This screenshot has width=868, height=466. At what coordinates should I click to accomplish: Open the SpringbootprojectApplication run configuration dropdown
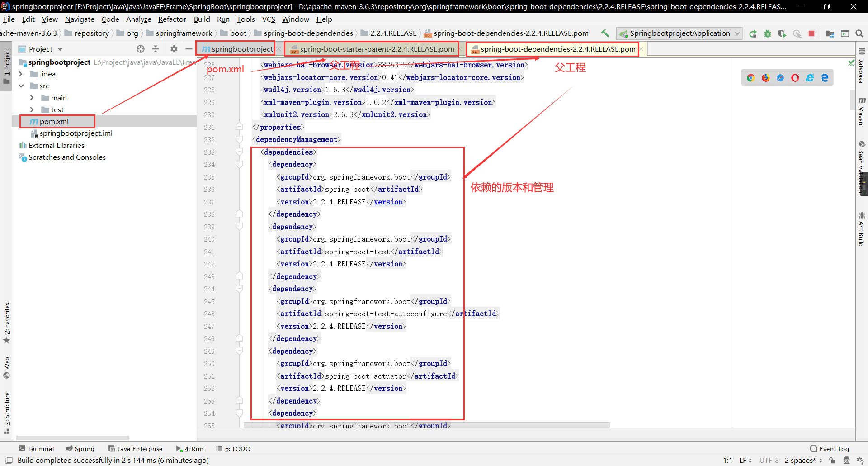click(680, 33)
